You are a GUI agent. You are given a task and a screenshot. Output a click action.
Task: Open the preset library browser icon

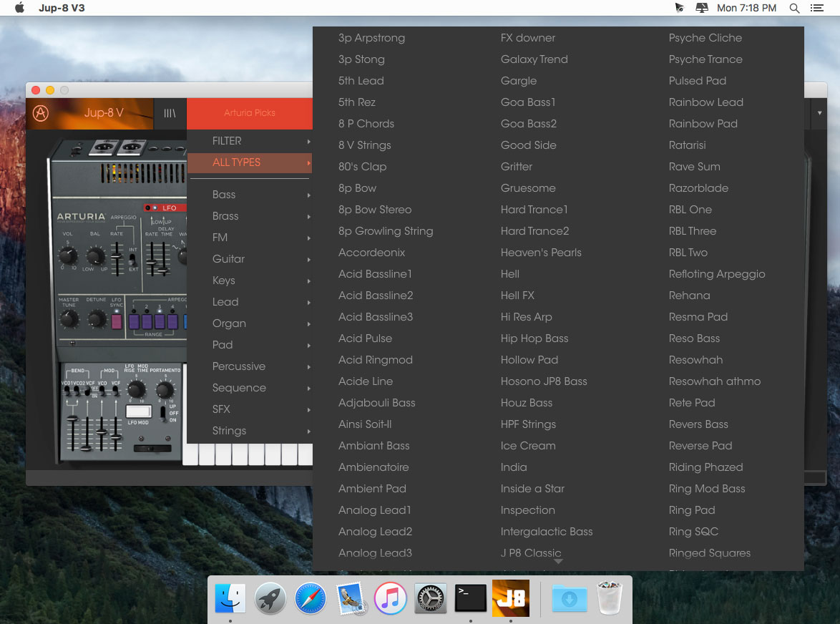[x=170, y=113]
